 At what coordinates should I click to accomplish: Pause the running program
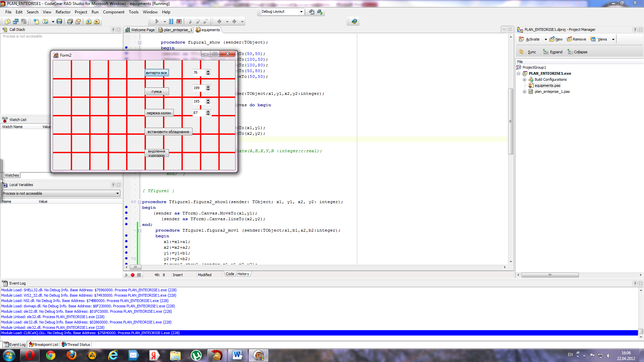(171, 21)
